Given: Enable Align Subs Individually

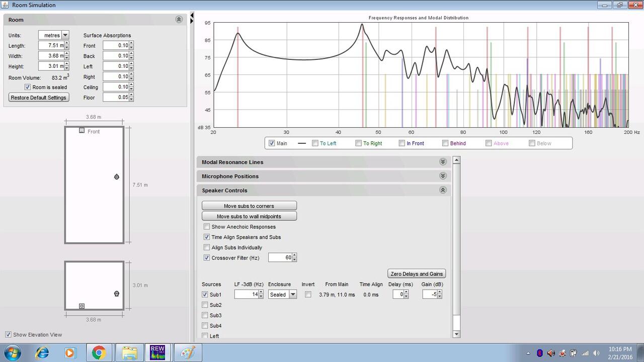Looking at the screenshot, I should (207, 247).
